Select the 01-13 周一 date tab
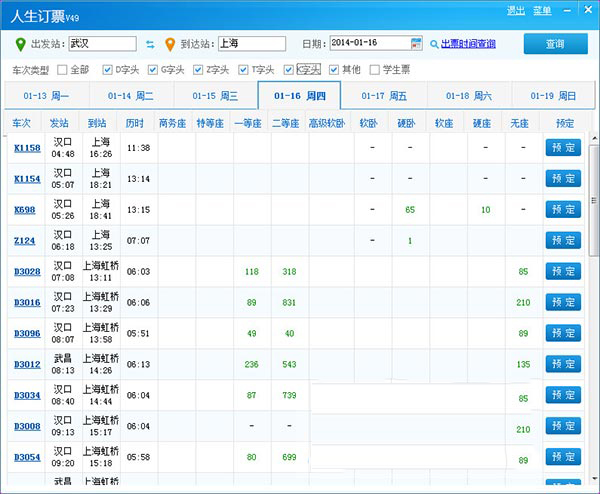 [47, 96]
